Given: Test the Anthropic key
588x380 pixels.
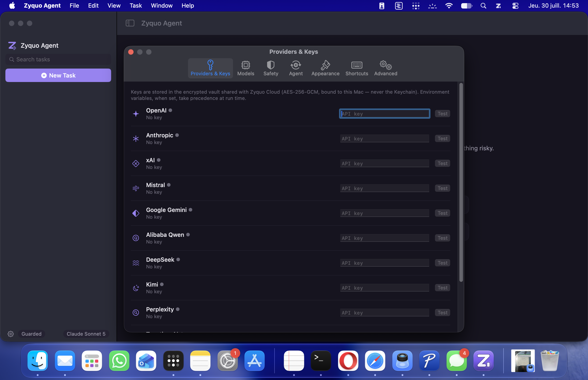Looking at the screenshot, I should click(442, 139).
